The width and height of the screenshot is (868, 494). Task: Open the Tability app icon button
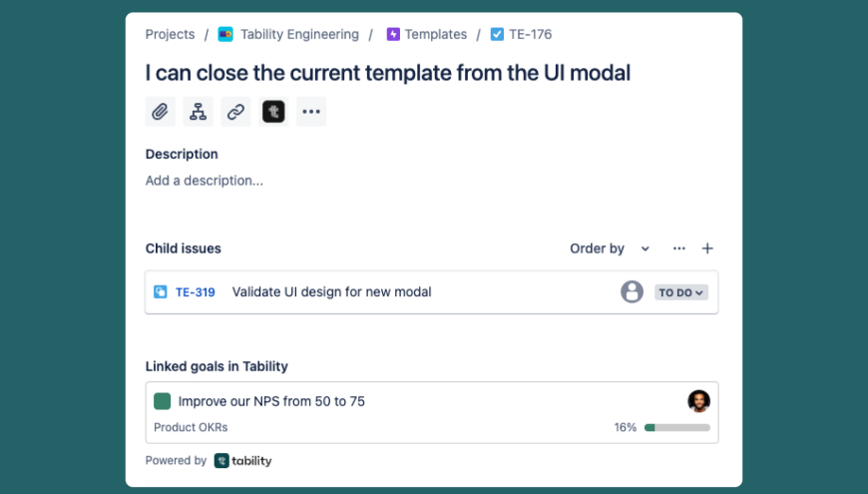[273, 112]
